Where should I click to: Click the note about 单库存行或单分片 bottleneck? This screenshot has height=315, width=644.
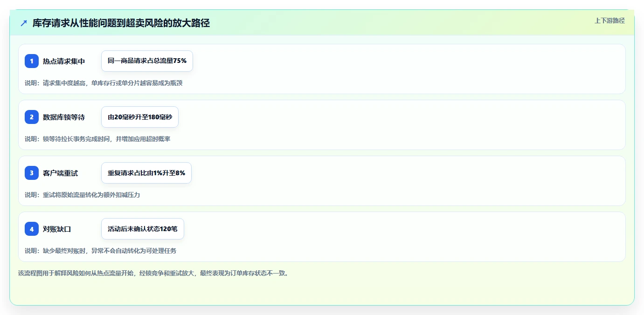(104, 83)
